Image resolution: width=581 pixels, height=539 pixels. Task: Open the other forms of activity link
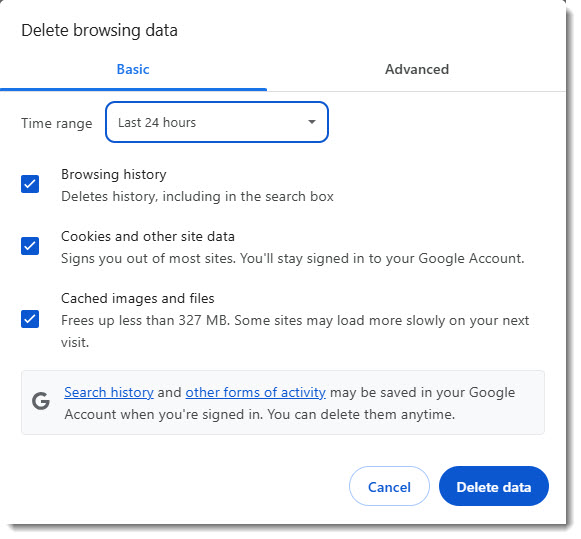[256, 392]
